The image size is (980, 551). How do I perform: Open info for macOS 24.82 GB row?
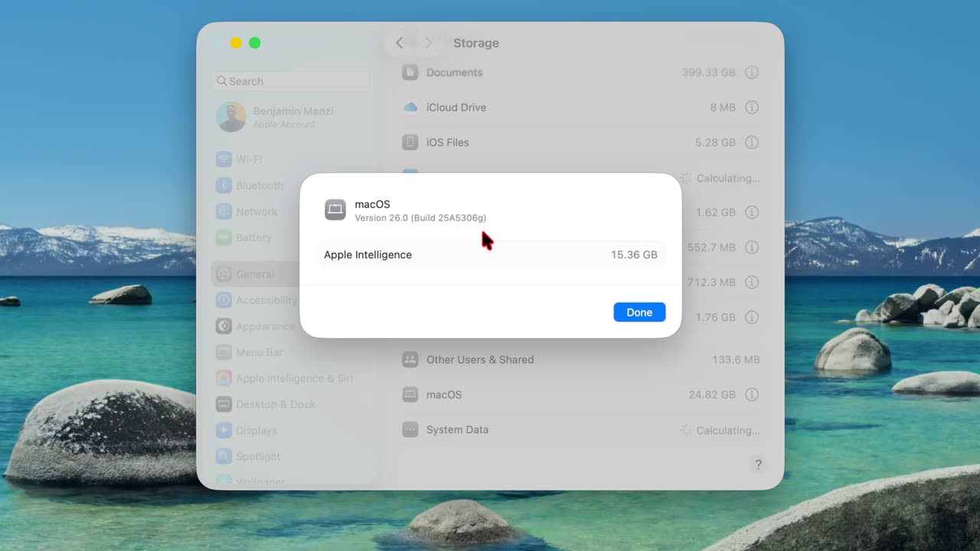coord(752,394)
